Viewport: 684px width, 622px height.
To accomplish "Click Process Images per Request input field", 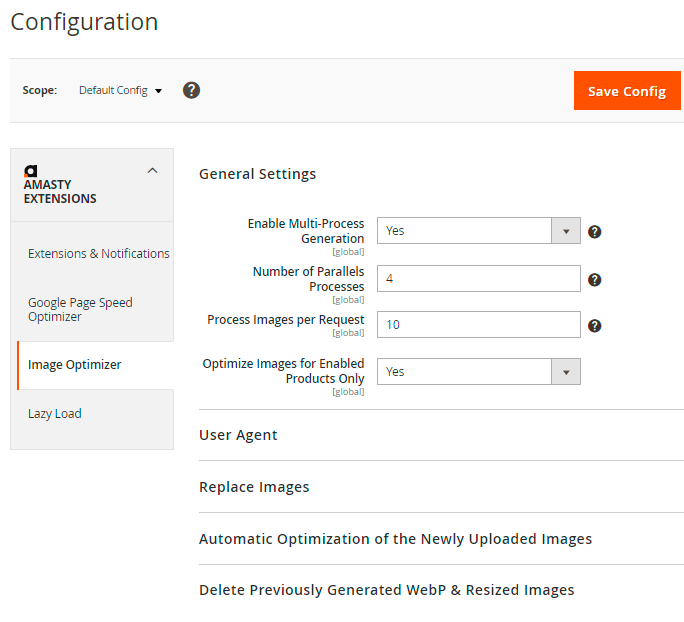I will (x=478, y=325).
